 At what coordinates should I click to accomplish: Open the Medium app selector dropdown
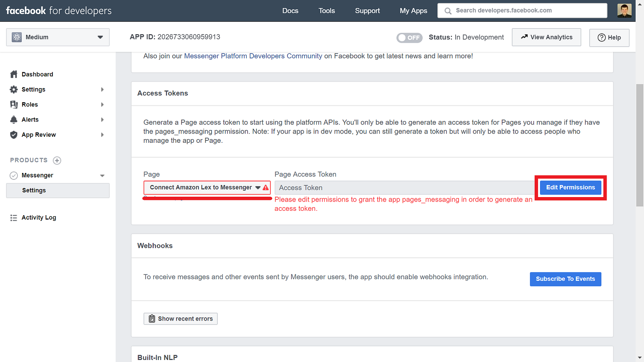(58, 37)
